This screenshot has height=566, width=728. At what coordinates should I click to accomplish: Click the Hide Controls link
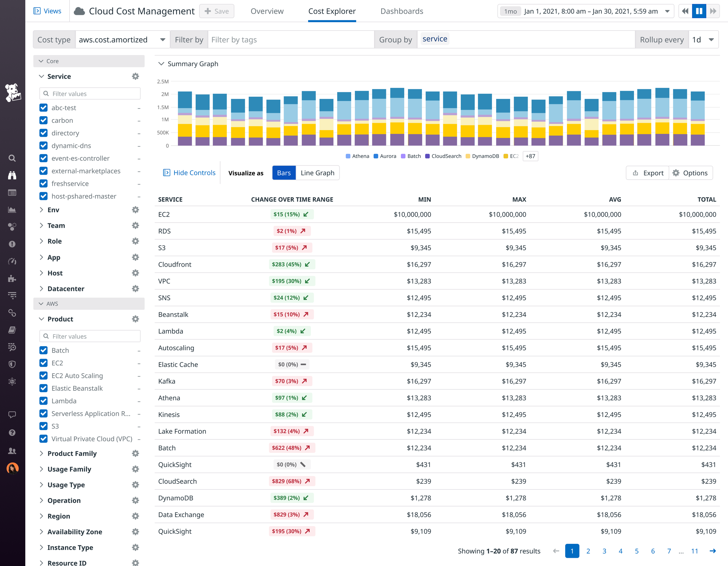point(189,173)
